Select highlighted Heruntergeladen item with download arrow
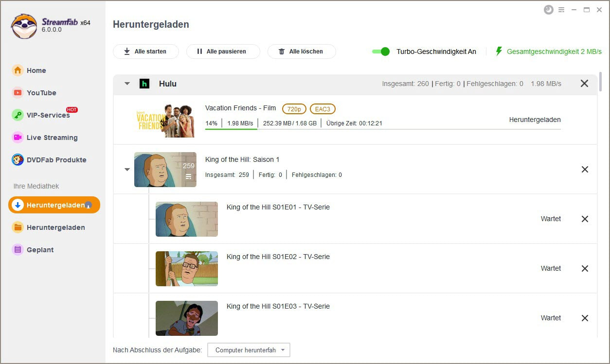The image size is (610, 364). (x=54, y=205)
